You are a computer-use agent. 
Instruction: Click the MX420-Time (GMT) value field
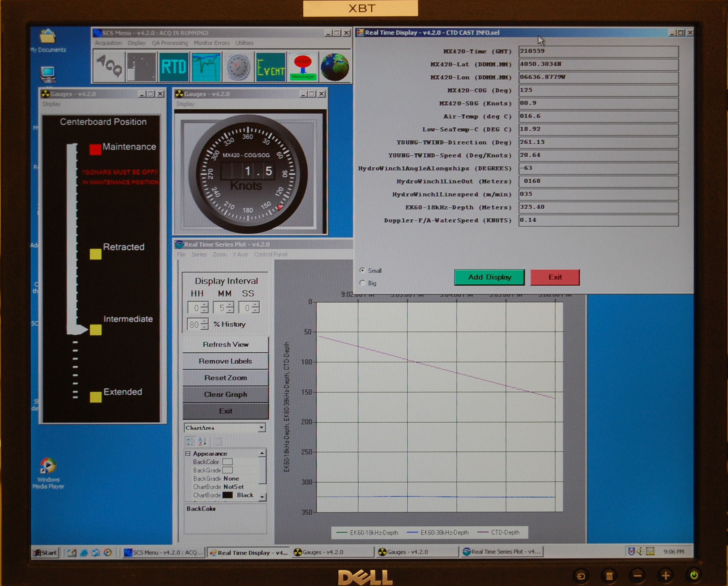click(x=598, y=51)
